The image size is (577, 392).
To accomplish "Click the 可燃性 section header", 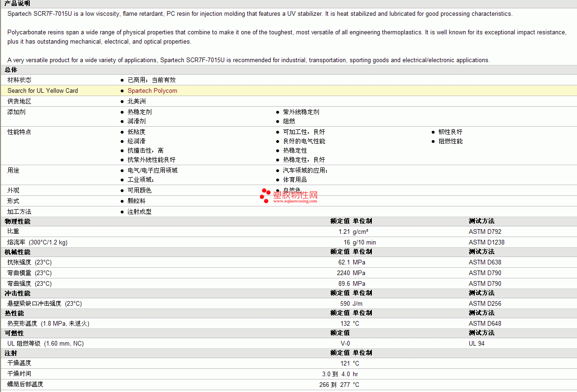I will click(14, 333).
